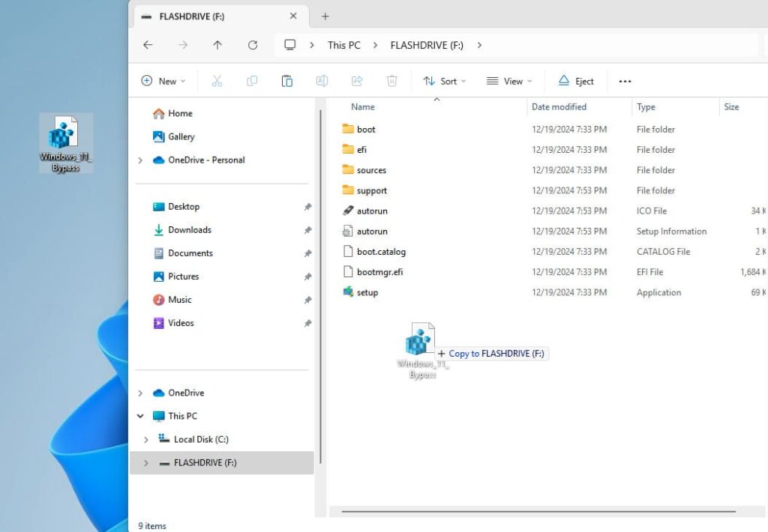Navigate back with the left arrow
Viewport: 768px width, 532px height.
click(148, 45)
